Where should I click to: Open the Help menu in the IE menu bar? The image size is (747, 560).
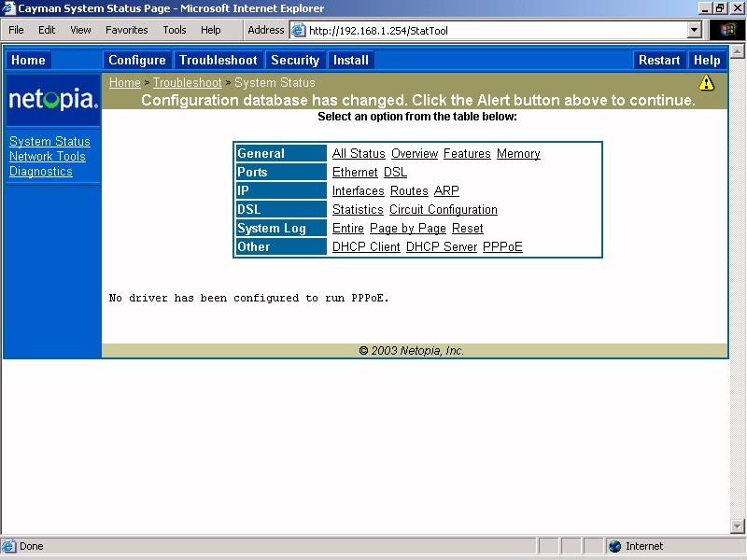[211, 30]
